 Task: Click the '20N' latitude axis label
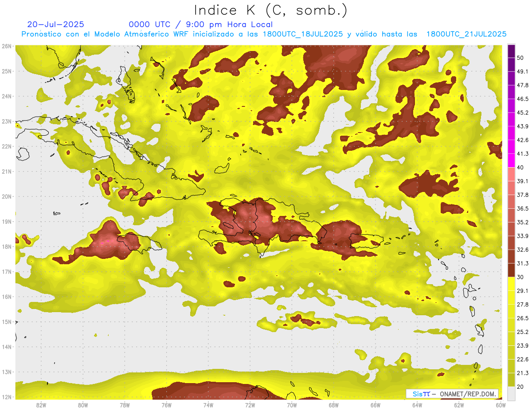tap(7, 196)
